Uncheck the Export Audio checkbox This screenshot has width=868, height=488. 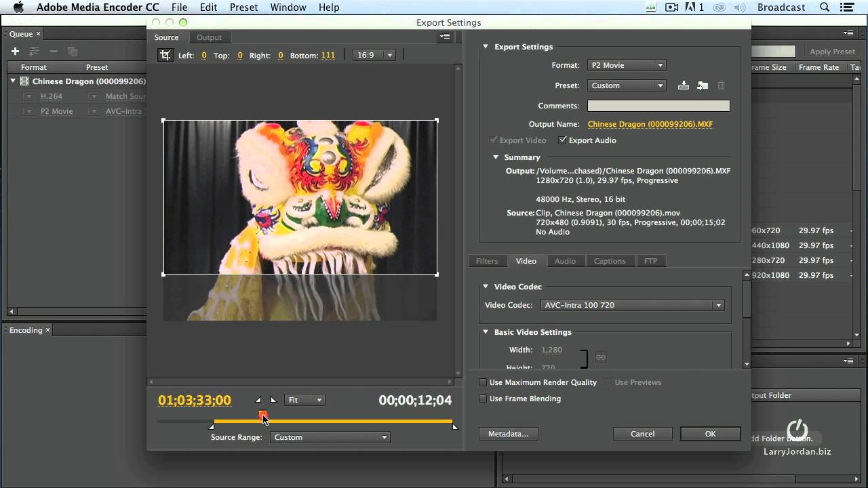[x=563, y=140]
